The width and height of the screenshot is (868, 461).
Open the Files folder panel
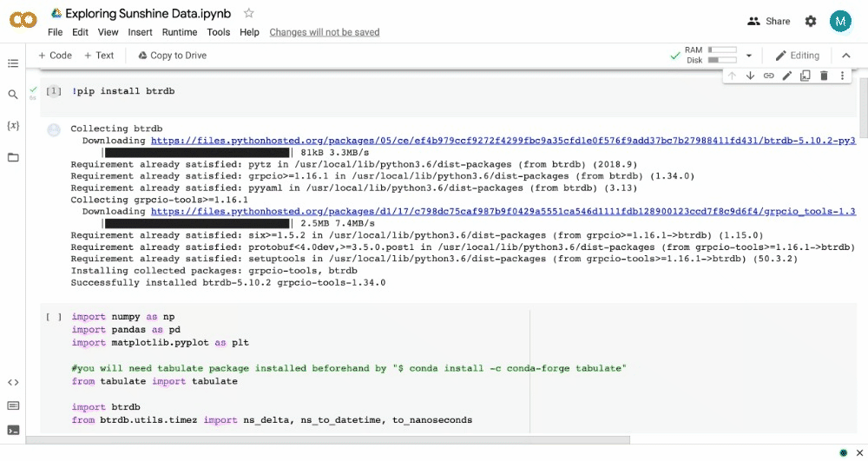pyautogui.click(x=13, y=158)
